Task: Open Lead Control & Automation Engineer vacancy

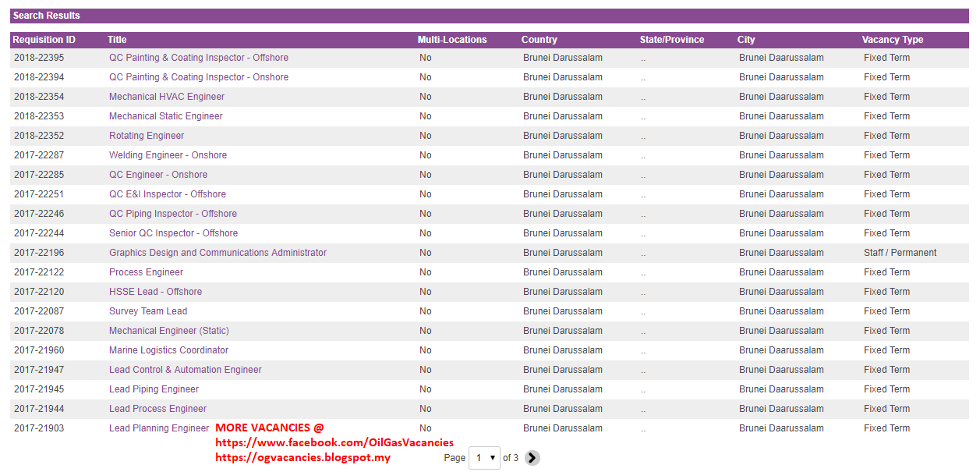Action: click(x=186, y=370)
